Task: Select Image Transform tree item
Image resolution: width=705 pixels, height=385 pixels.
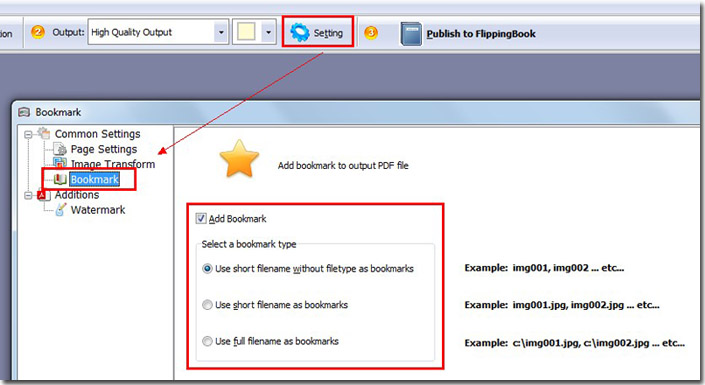Action: (112, 164)
